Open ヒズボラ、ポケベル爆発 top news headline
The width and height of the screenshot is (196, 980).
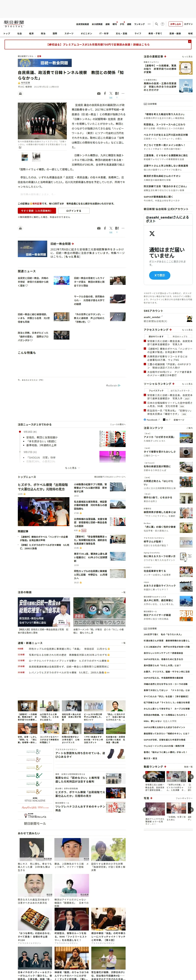tap(43, 487)
